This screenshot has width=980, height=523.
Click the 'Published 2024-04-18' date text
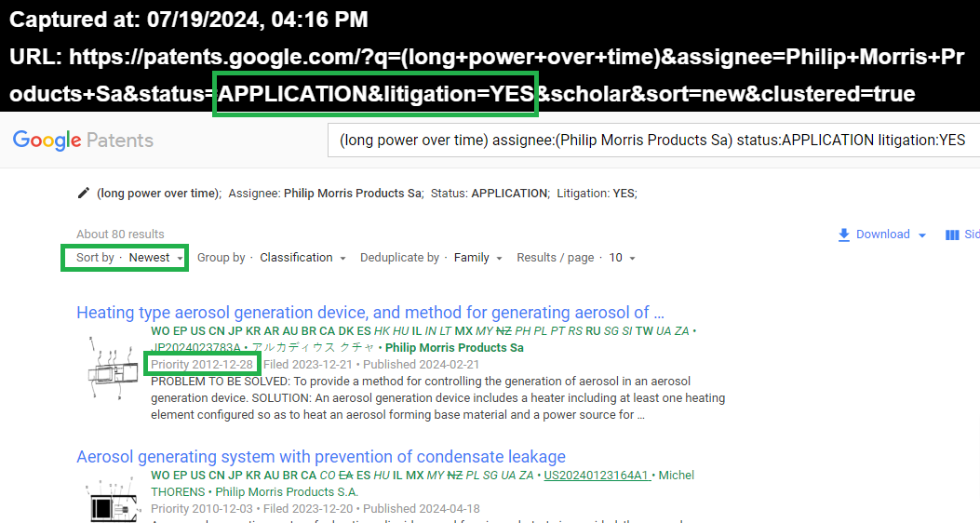tap(422, 509)
